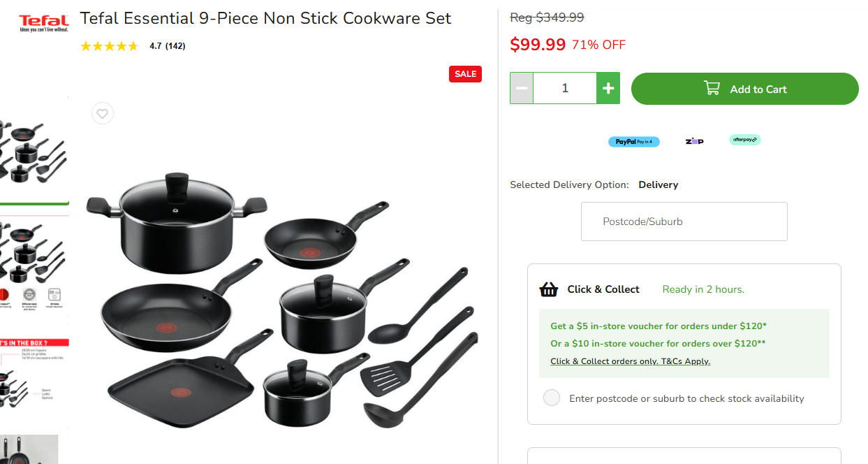Viewport: 868px width, 464px height.
Task: Decrease quantity with the minus button
Action: pos(522,88)
